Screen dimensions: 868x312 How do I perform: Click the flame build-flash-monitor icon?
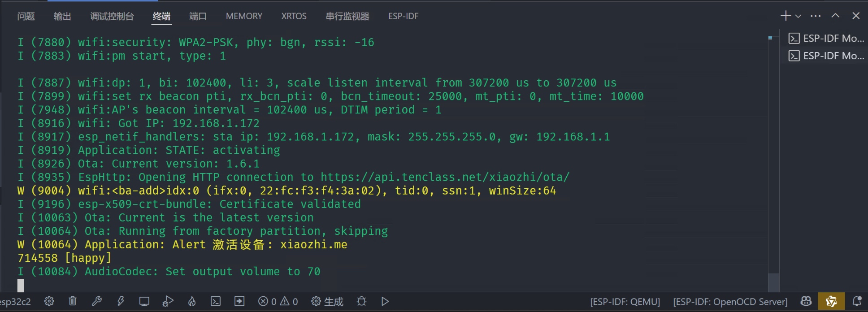coord(192,301)
